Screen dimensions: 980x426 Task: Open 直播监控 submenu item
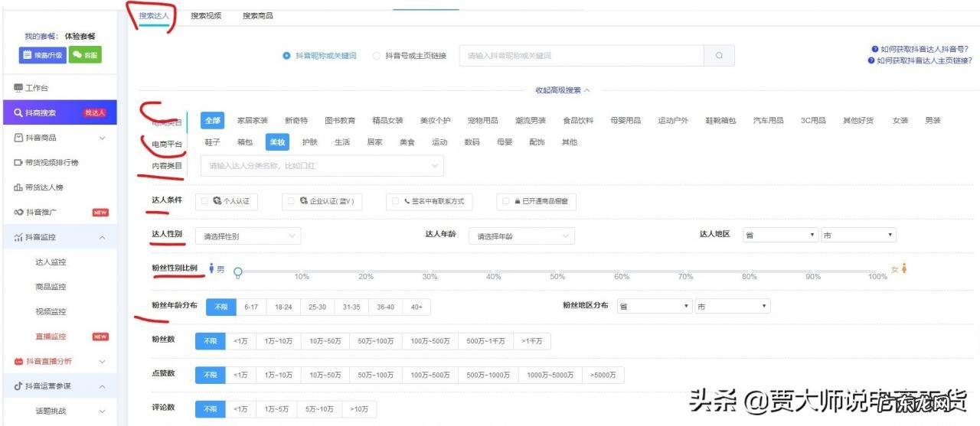tap(51, 337)
